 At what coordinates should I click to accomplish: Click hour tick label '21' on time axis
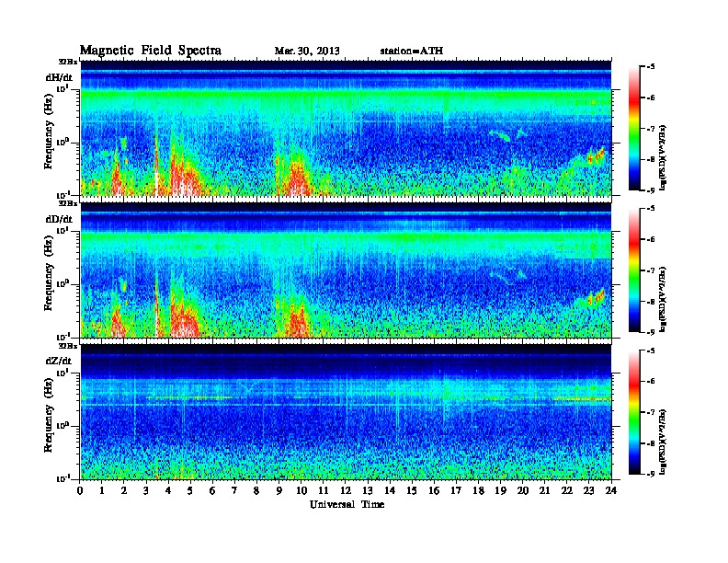coord(544,490)
